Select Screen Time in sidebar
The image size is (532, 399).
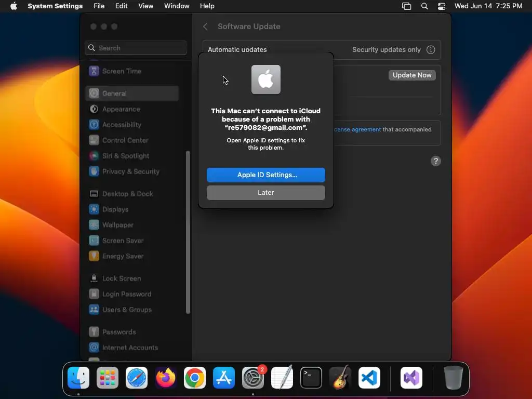point(132,71)
